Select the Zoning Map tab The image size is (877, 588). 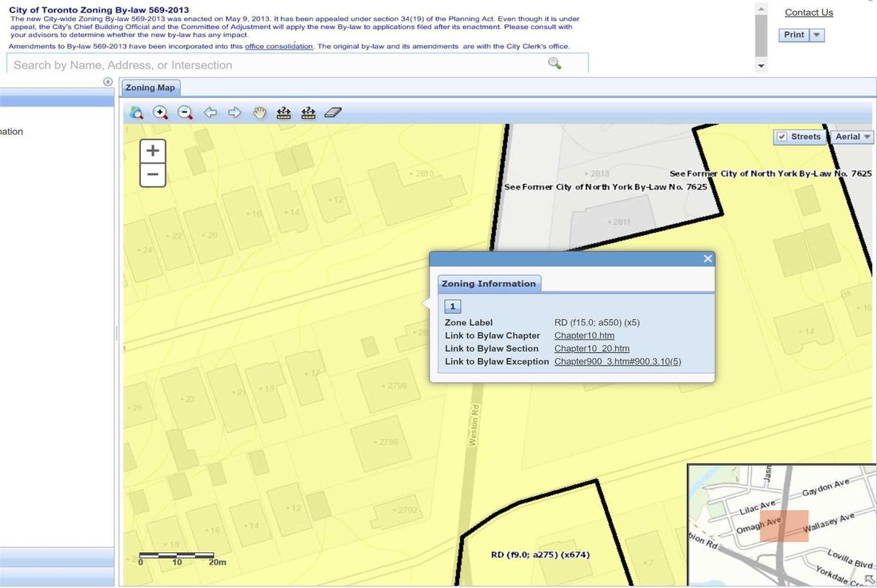pos(150,88)
